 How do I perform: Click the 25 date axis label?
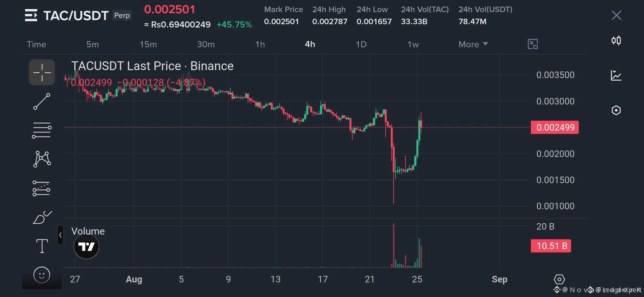(417, 279)
